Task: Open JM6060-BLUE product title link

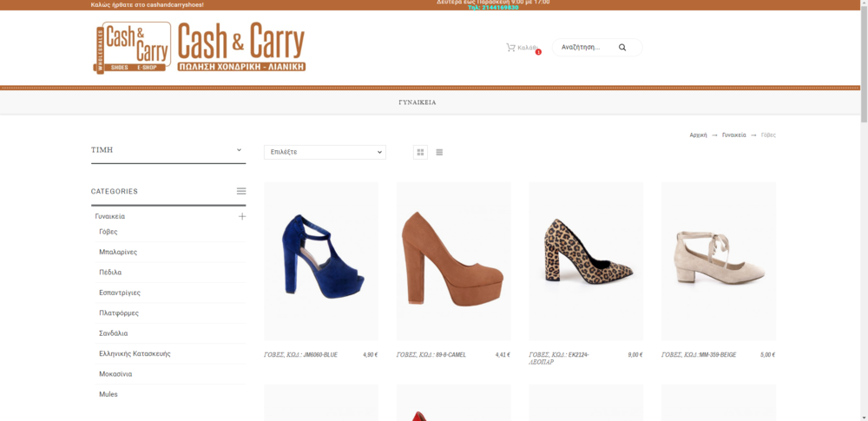Action: pos(300,354)
